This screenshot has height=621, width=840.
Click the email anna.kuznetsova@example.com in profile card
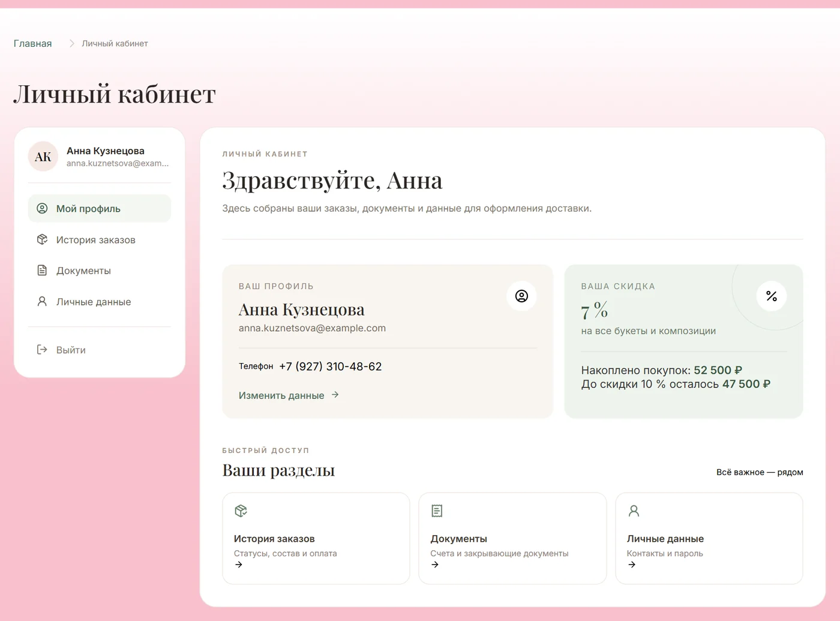312,328
